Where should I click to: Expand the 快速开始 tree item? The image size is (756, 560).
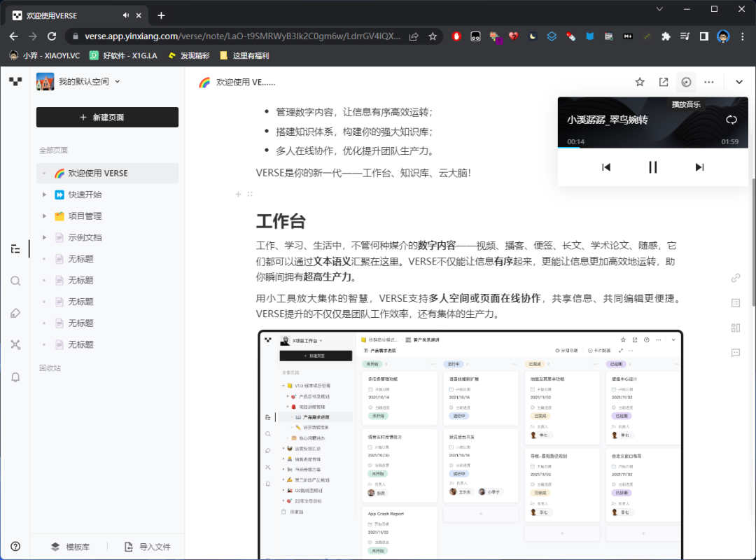(x=43, y=195)
